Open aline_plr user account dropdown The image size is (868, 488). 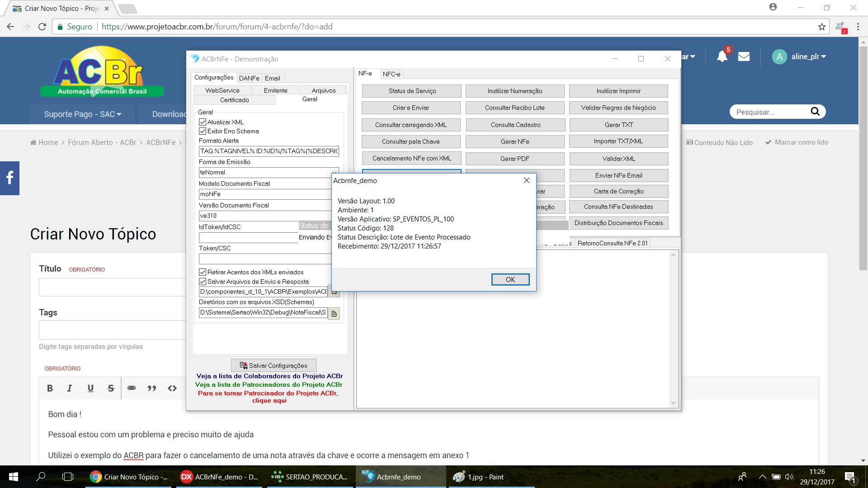(x=799, y=56)
